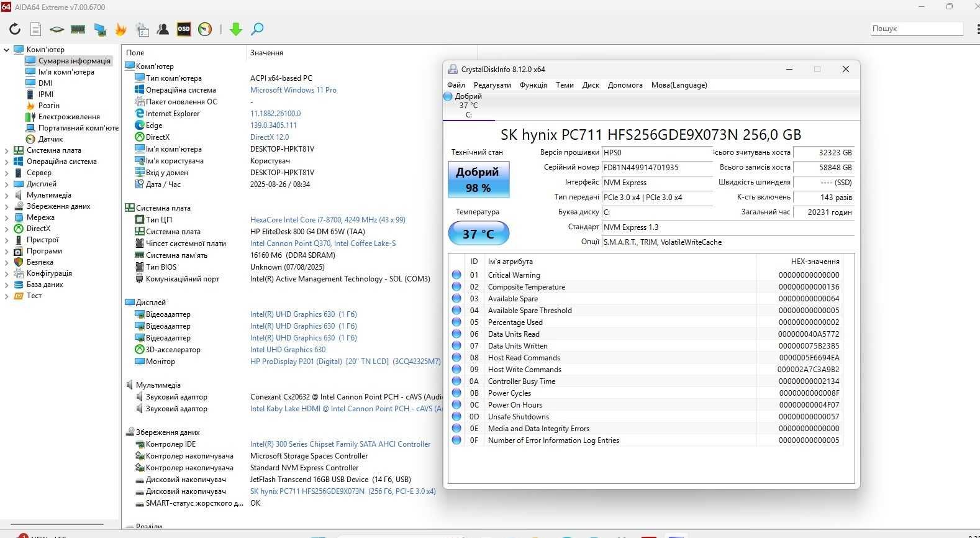Expand the Сервер tree node
The width and height of the screenshot is (980, 538).
pos(7,173)
